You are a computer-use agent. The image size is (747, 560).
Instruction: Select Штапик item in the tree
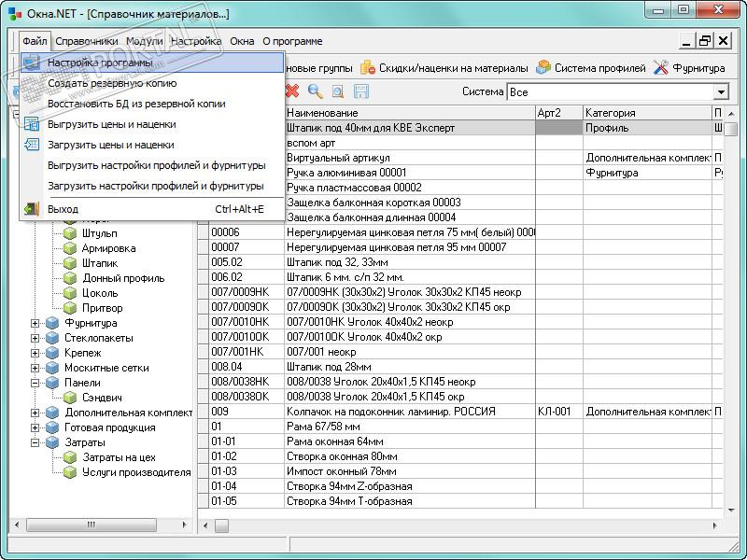pyautogui.click(x=100, y=263)
